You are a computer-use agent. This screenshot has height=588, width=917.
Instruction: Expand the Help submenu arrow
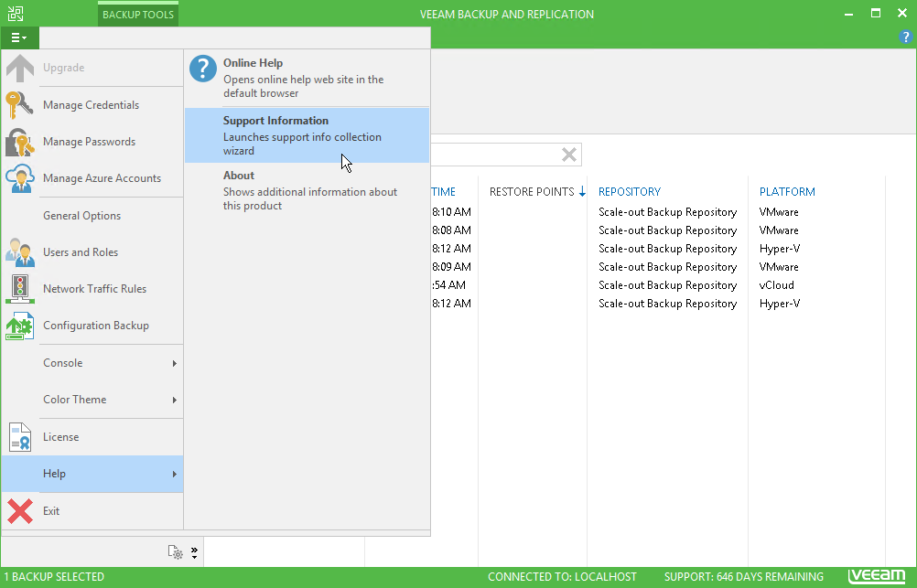174,474
